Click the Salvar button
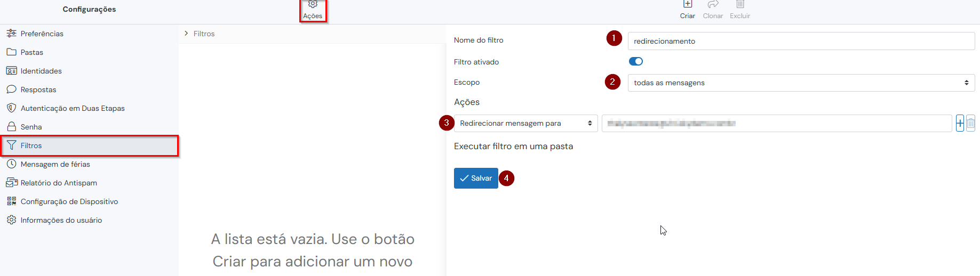This screenshot has width=980, height=276. point(476,178)
